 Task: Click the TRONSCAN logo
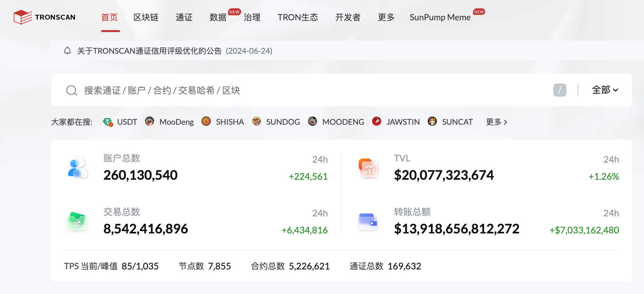[x=45, y=17]
